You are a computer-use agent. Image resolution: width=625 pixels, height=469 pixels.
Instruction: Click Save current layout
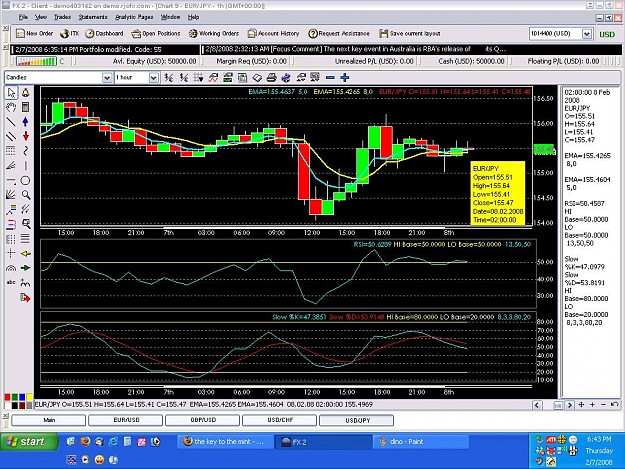tap(410, 33)
